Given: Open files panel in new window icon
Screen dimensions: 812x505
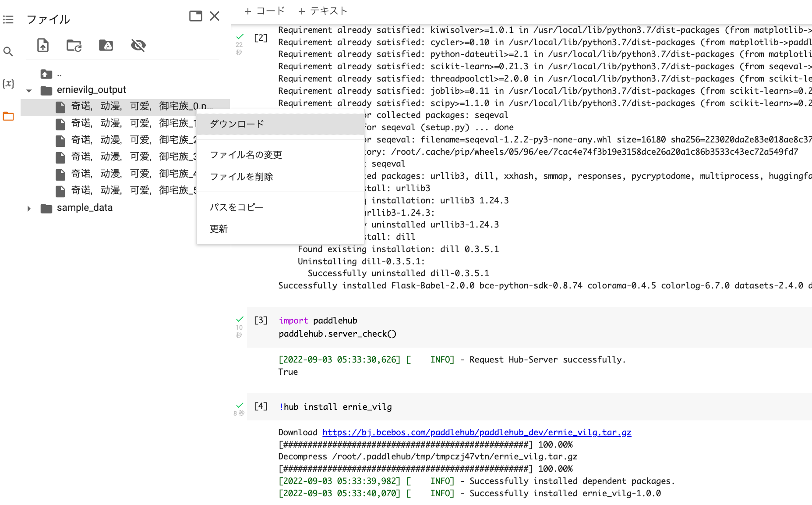Looking at the screenshot, I should click(196, 16).
